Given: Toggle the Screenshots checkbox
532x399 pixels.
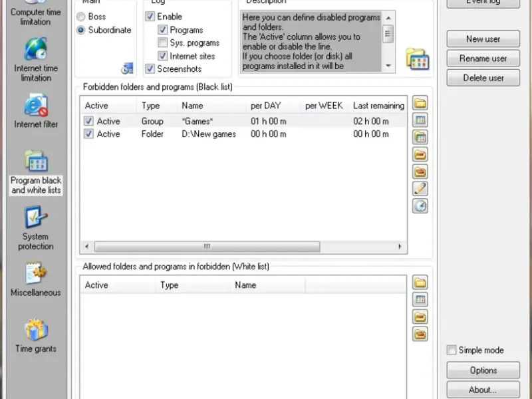Looking at the screenshot, I should [x=150, y=69].
